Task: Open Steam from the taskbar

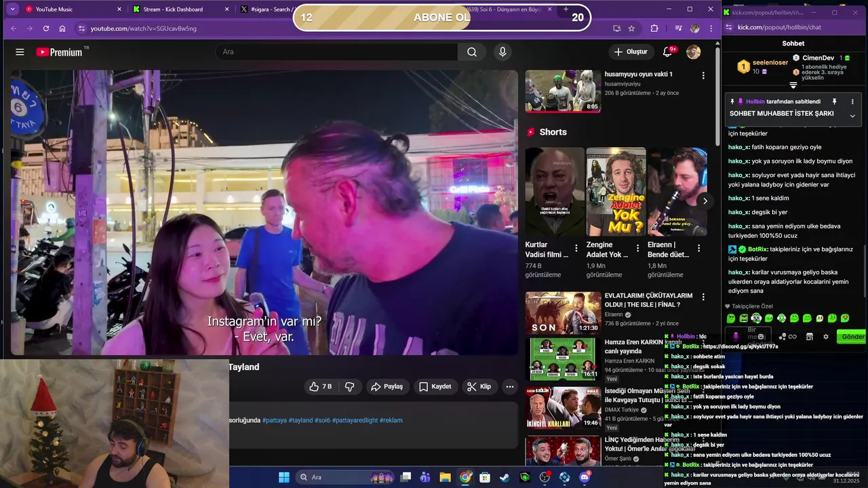Action: pos(505,477)
